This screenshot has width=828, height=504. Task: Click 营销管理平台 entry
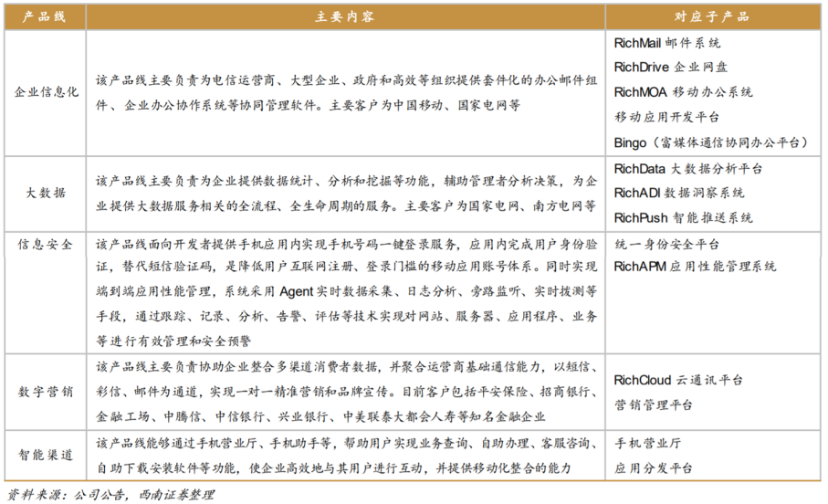[x=654, y=405]
